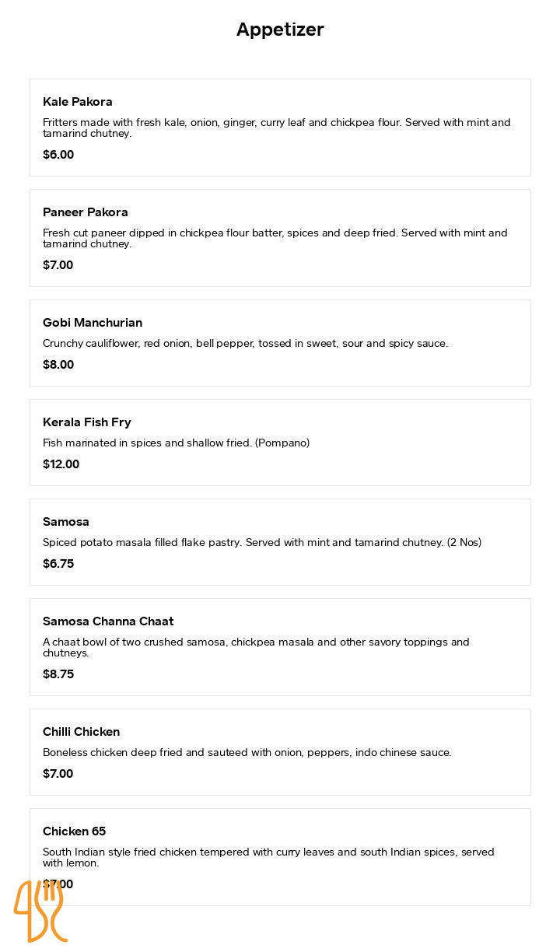The image size is (560, 952).
Task: Click the orange fork and knife icon
Action: [40, 911]
